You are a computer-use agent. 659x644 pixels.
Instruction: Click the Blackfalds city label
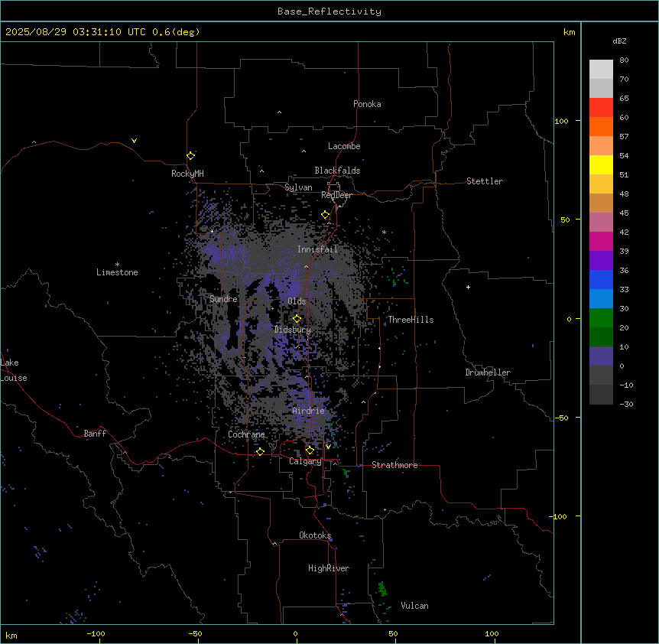click(337, 171)
